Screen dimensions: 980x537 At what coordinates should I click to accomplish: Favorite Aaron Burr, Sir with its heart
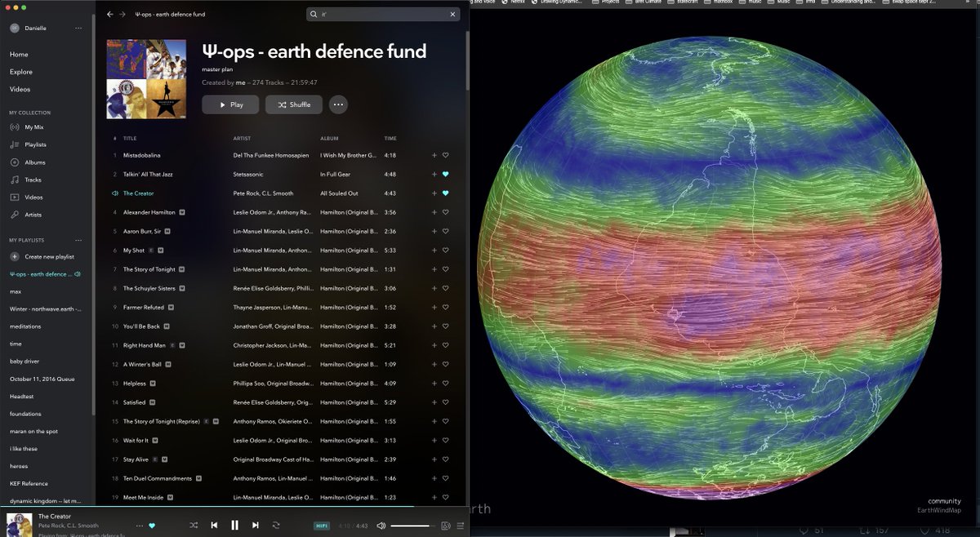pyautogui.click(x=446, y=232)
